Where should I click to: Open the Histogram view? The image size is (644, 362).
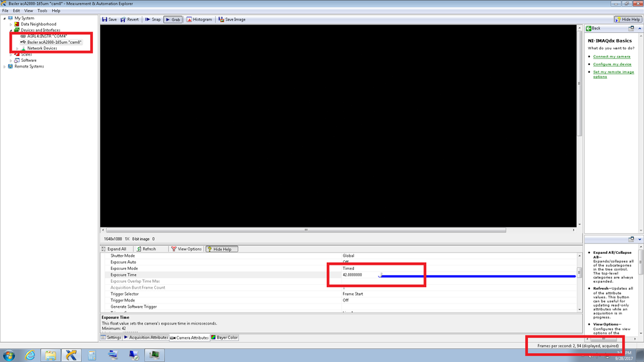coord(199,19)
